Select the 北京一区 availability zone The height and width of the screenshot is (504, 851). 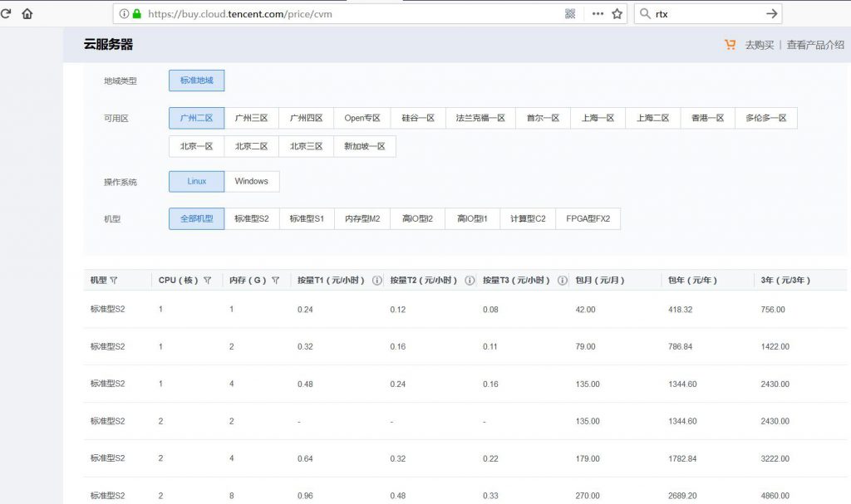tap(197, 146)
